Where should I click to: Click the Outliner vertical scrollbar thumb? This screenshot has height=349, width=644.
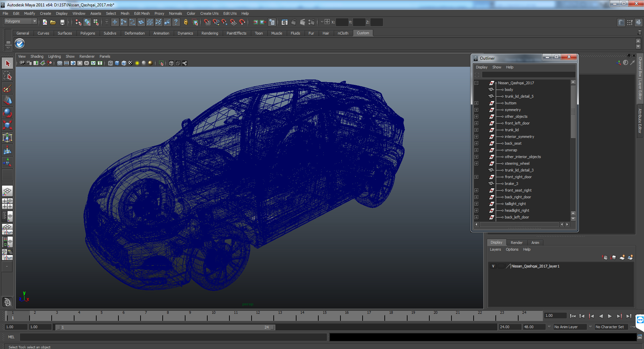click(x=573, y=111)
